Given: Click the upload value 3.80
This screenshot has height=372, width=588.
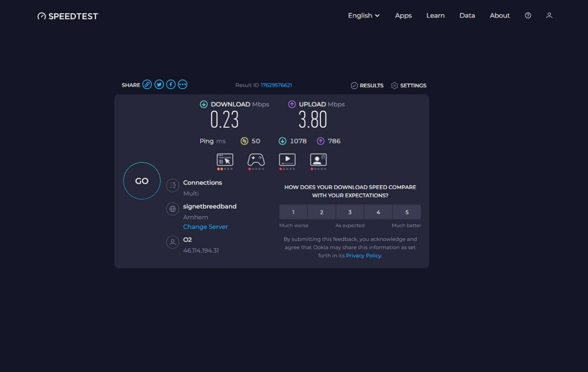Looking at the screenshot, I should (x=313, y=120).
